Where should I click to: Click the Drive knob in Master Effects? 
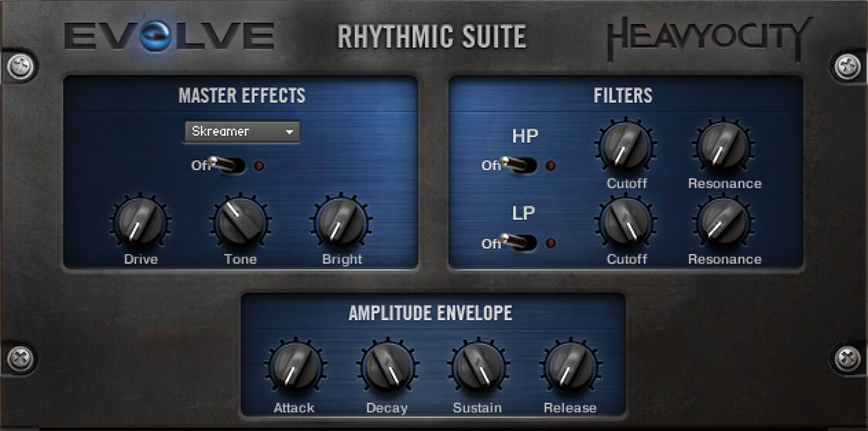click(141, 222)
